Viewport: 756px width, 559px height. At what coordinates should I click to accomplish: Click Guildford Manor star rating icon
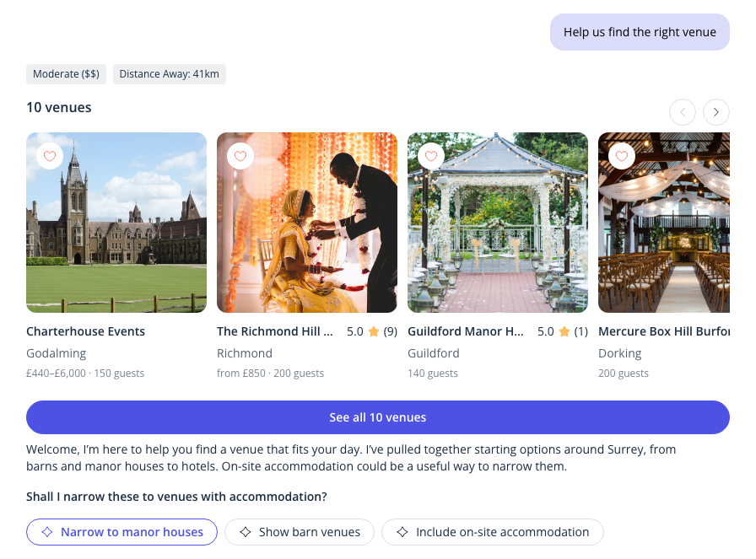(x=564, y=331)
